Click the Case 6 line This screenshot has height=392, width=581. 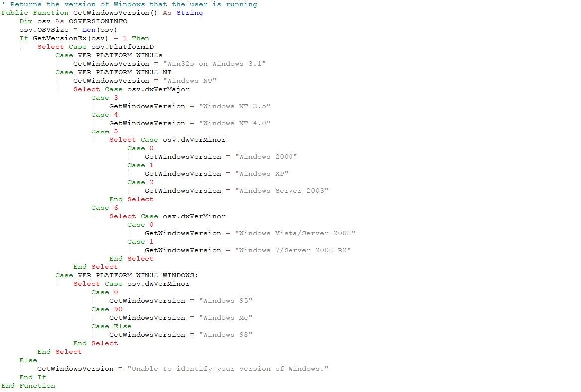105,208
